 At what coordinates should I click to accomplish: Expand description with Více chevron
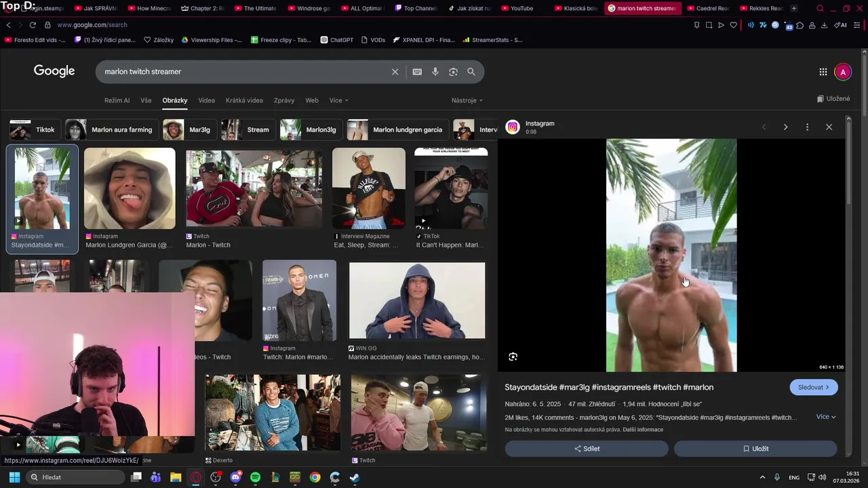826,417
